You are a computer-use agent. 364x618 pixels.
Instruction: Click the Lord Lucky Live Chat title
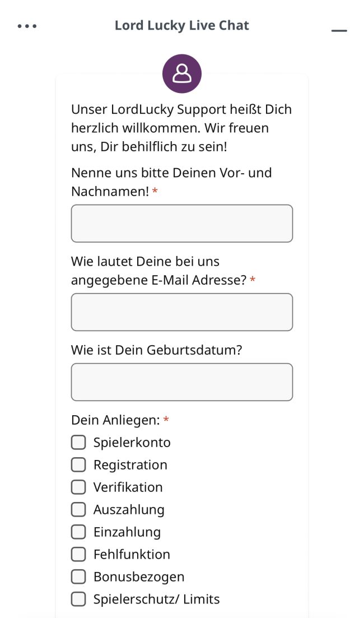pyautogui.click(x=182, y=25)
